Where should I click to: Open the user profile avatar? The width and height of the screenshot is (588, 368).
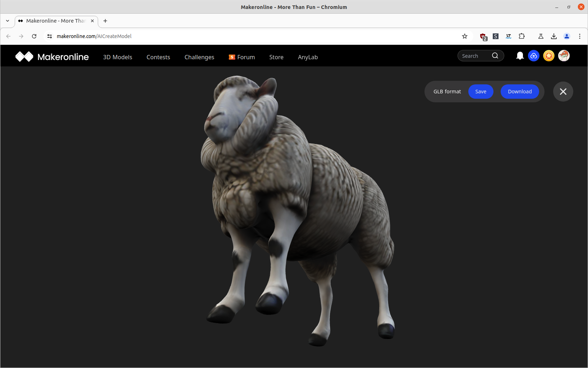[x=564, y=56]
